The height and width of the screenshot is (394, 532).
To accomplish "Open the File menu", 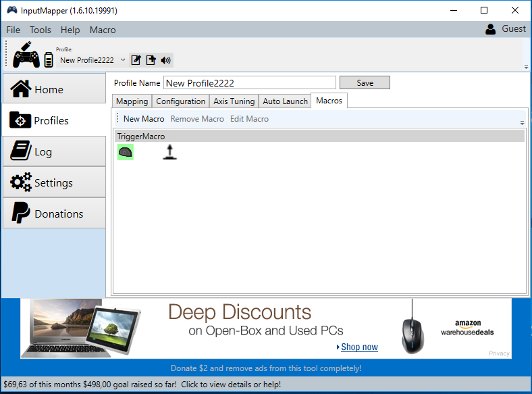I will pyautogui.click(x=14, y=30).
